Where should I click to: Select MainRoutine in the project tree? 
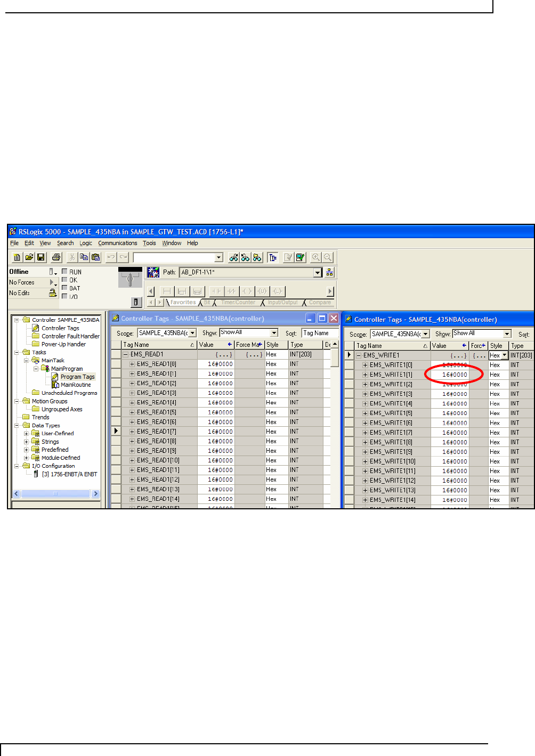click(76, 385)
